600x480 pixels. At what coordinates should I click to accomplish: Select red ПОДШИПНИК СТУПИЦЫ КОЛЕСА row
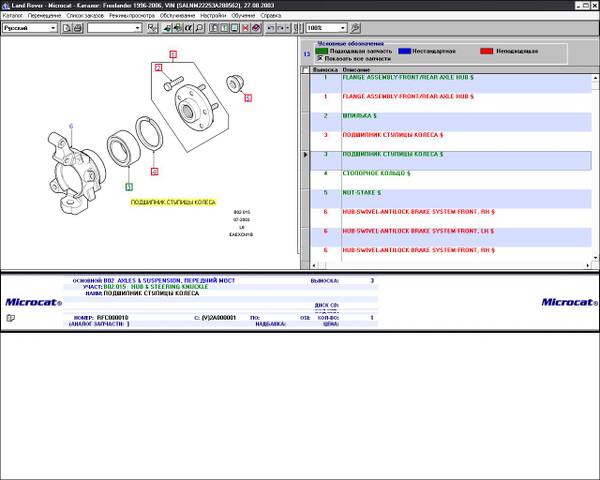tap(451, 141)
